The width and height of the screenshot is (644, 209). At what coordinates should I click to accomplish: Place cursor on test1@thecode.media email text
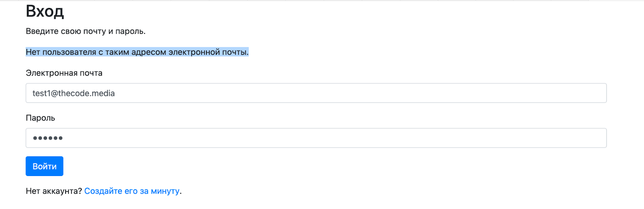pos(74,93)
